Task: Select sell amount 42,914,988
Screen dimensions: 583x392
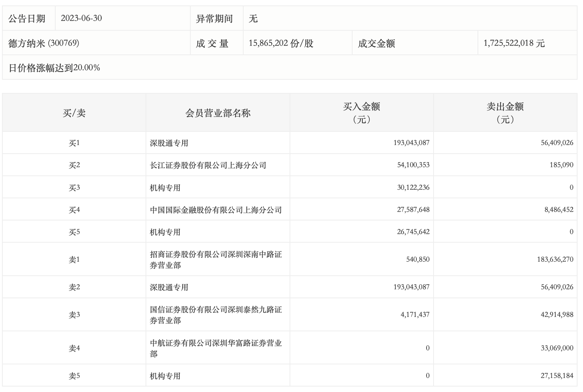Action: pyautogui.click(x=557, y=315)
